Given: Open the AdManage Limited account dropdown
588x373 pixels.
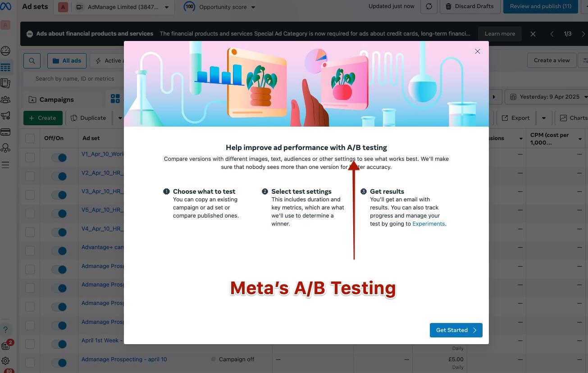Looking at the screenshot, I should pyautogui.click(x=122, y=7).
